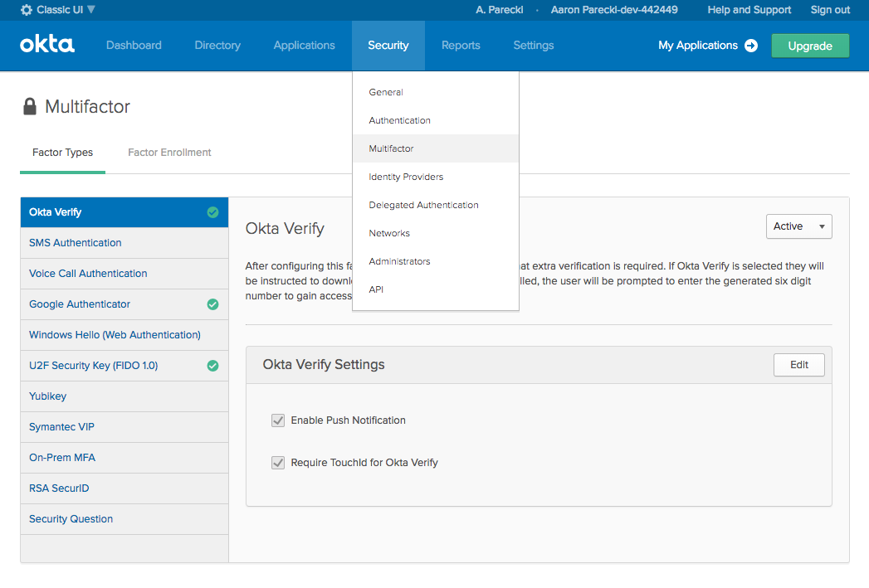Click the Okta Verify green checkmark icon
This screenshot has height=588, width=869.
tap(212, 212)
